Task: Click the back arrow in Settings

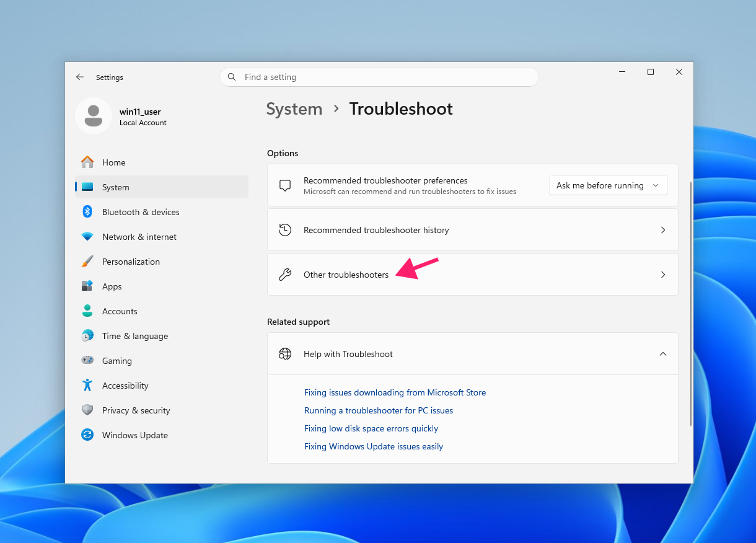Action: pos(79,77)
